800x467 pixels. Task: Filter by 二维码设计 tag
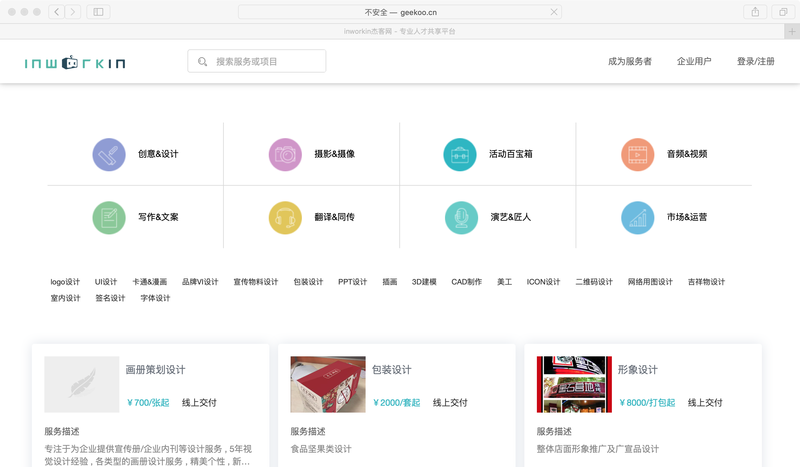594,282
